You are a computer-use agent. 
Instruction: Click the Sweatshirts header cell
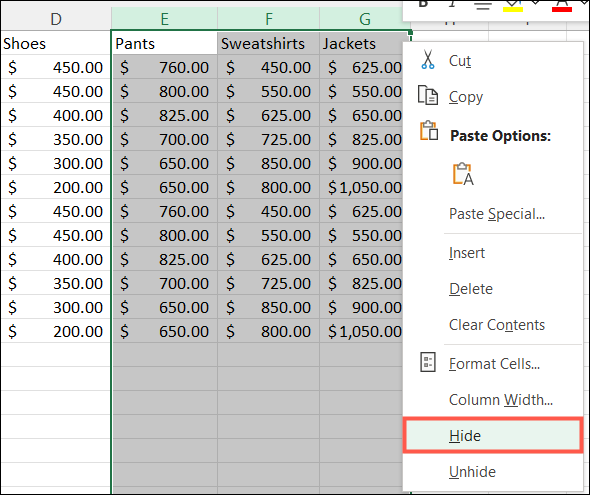[x=268, y=43]
